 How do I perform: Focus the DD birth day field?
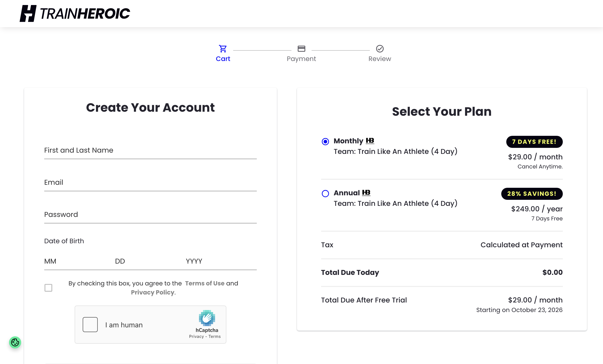150,261
